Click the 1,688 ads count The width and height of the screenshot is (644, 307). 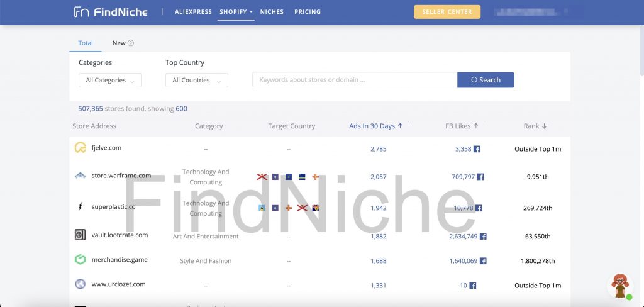click(x=378, y=261)
